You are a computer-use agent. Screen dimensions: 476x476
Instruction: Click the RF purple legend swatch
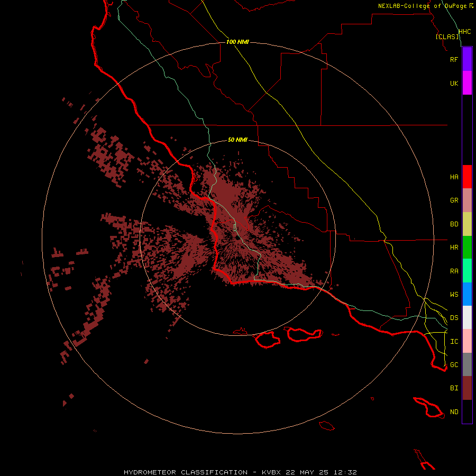coord(467,59)
